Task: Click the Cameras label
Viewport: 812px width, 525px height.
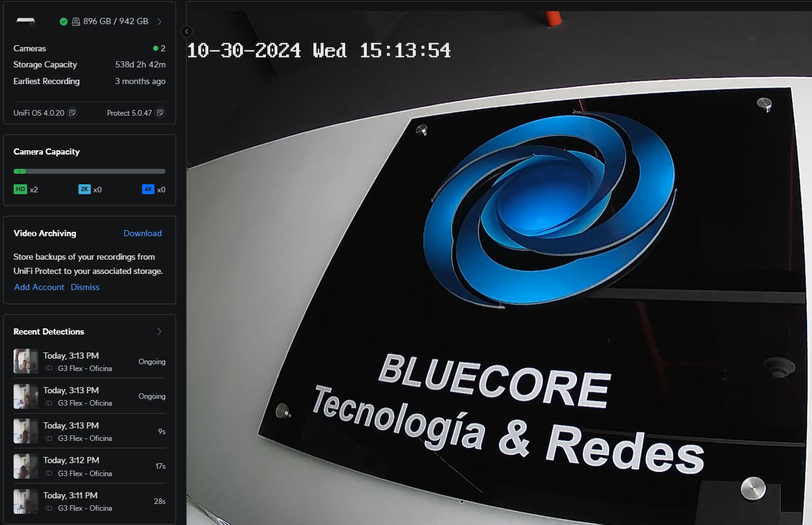Action: tap(30, 48)
